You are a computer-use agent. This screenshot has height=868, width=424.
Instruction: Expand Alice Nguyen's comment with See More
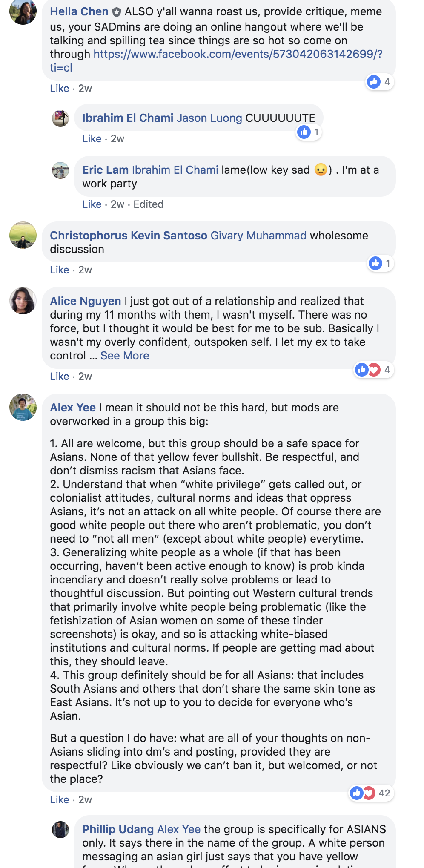[125, 356]
